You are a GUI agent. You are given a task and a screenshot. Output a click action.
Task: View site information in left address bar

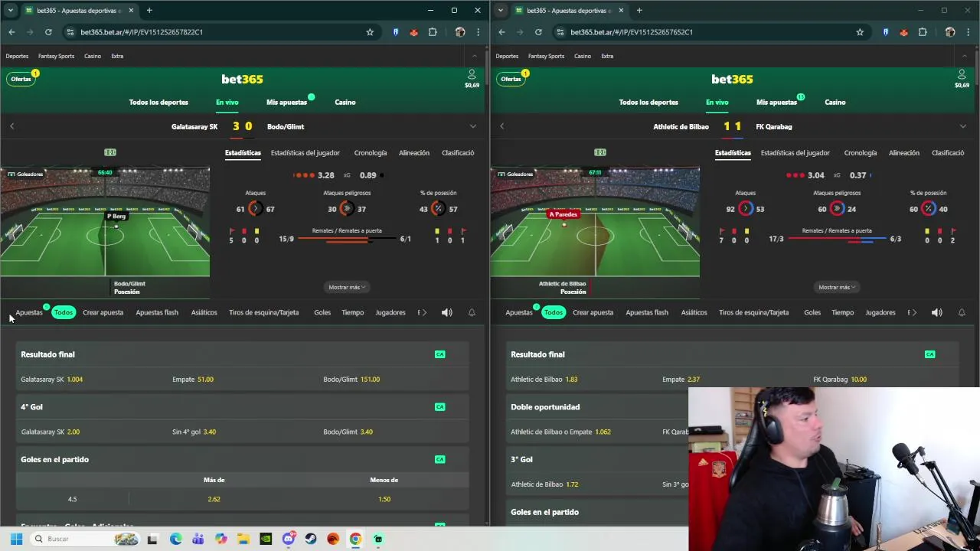pyautogui.click(x=70, y=32)
